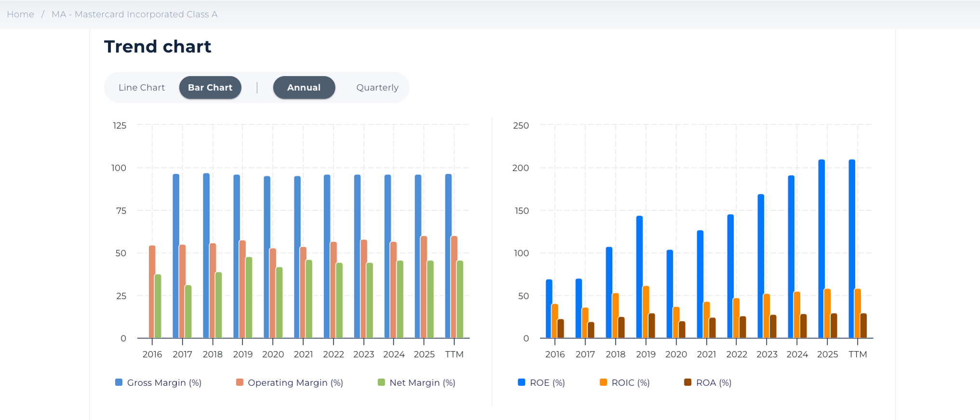Click the ROIC legend orange square
Viewport: 980px width, 420px height.
603,382
